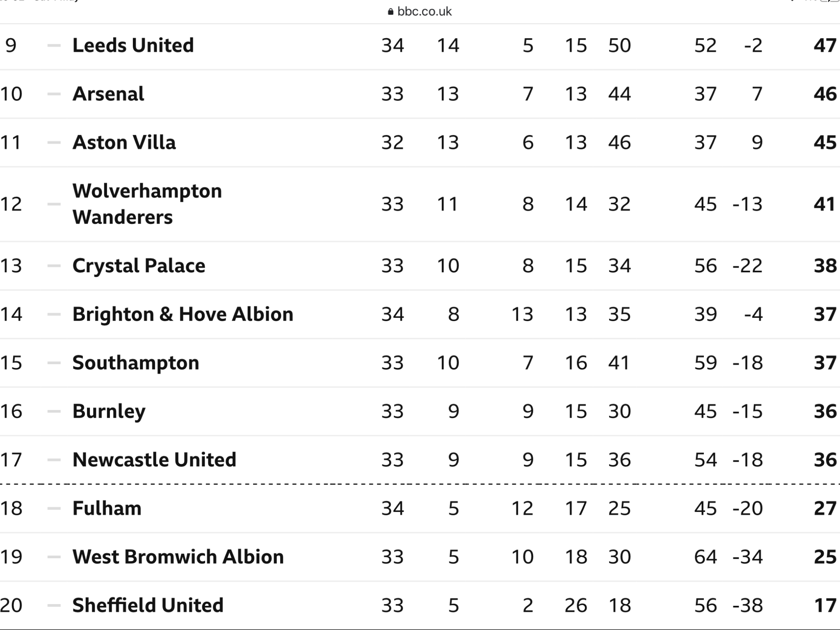This screenshot has height=630, width=840.
Task: Click Sheffield United's 17 points value
Action: click(825, 605)
